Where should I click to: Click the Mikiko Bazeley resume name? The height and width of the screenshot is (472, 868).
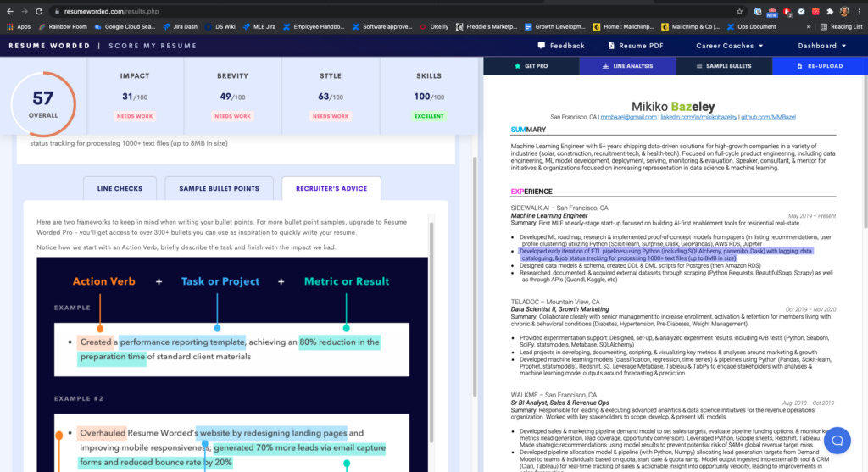672,106
